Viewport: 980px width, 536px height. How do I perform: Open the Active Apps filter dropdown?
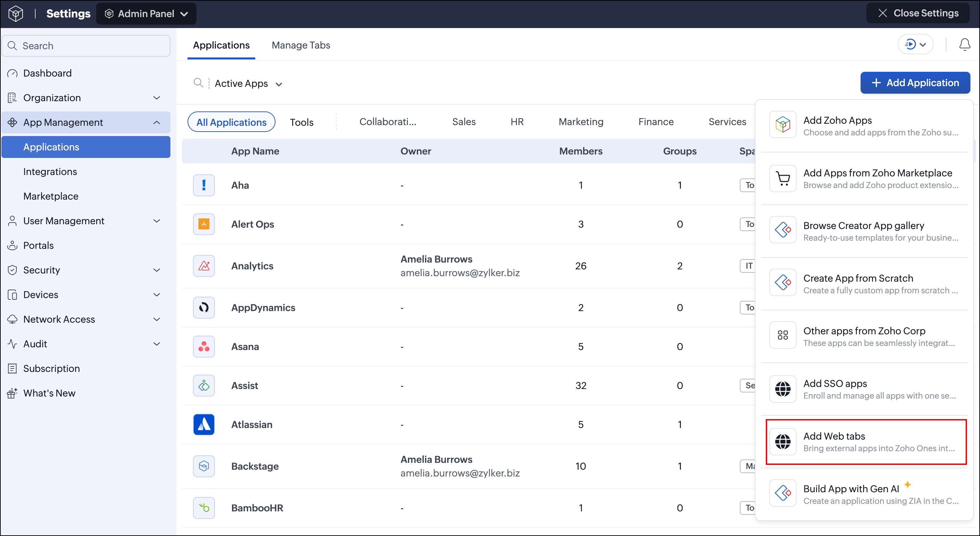coord(248,83)
